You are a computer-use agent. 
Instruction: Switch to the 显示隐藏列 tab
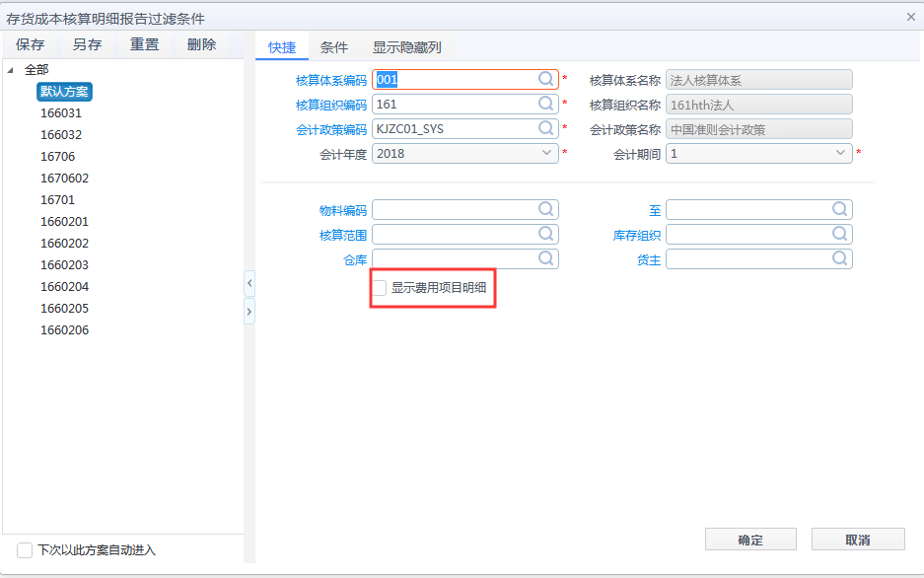pos(406,46)
